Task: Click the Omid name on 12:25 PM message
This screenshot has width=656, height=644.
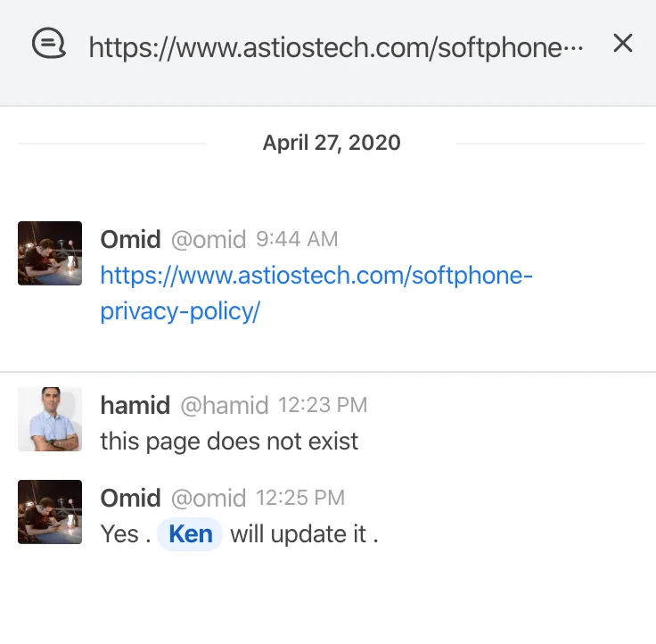Action: [x=130, y=498]
